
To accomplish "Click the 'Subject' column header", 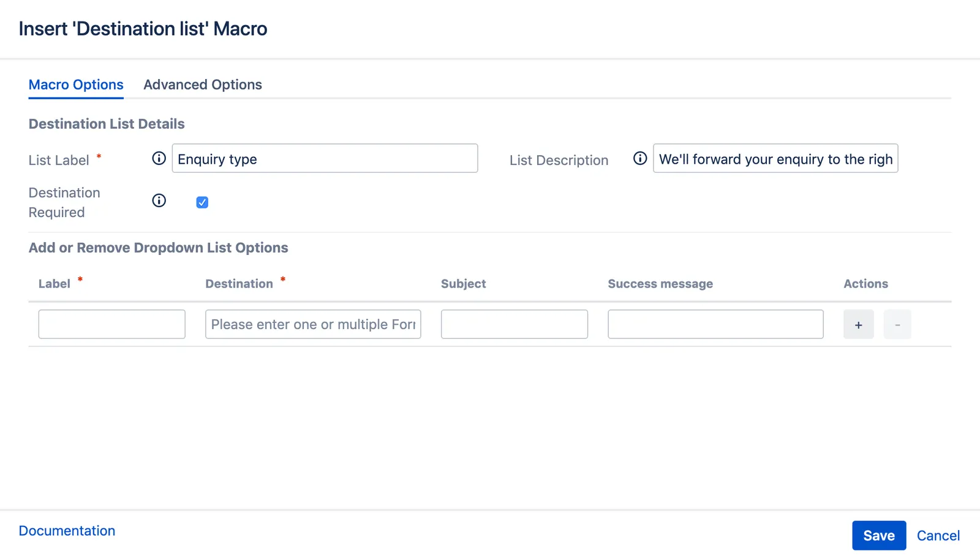I will pos(463,284).
